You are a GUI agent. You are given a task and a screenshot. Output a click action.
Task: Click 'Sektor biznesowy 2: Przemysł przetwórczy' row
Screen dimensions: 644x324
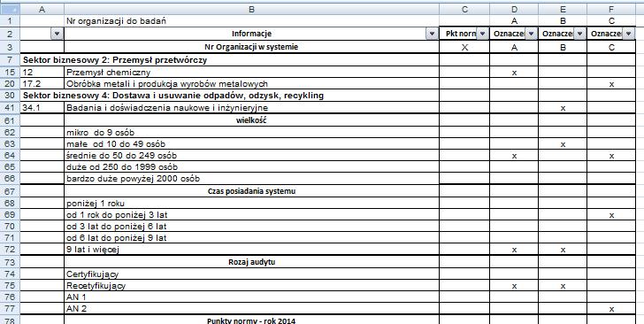(230, 60)
